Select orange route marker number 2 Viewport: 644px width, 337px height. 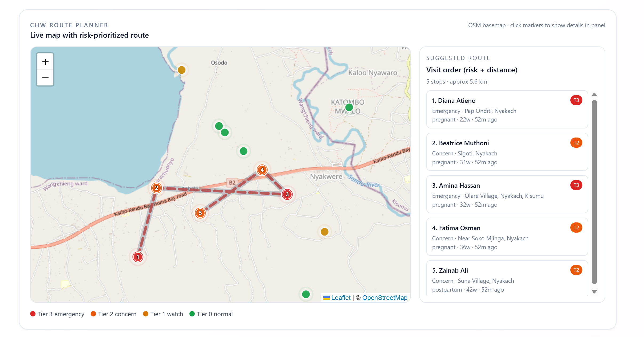(157, 188)
